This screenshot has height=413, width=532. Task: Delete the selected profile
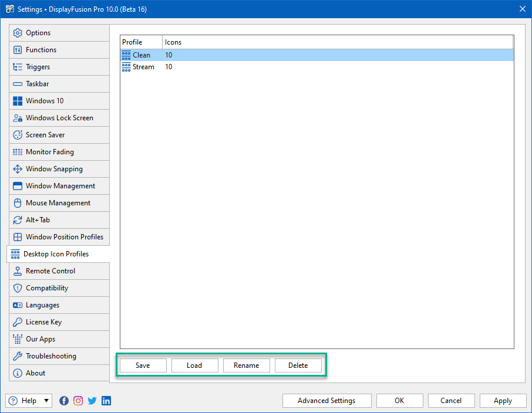pos(298,365)
